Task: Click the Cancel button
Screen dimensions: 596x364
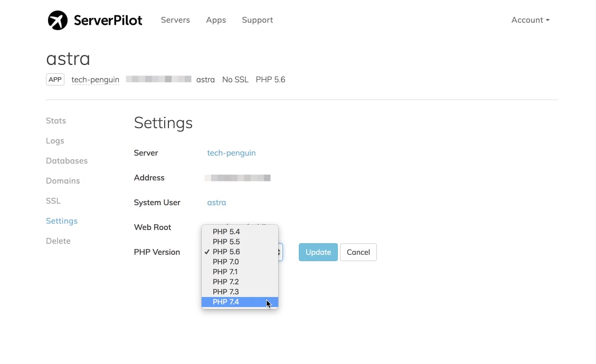Action: click(x=358, y=252)
